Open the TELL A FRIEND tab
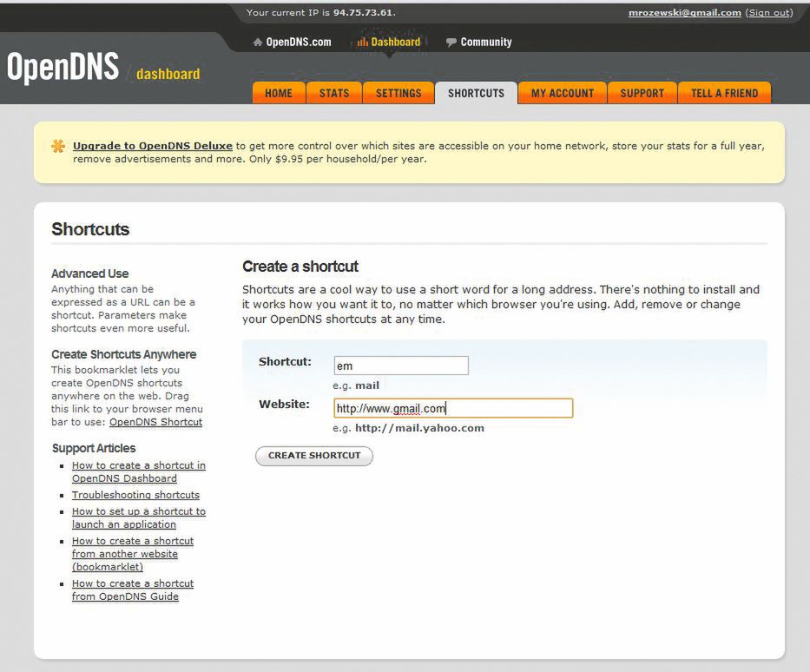The height and width of the screenshot is (672, 810). 724,93
